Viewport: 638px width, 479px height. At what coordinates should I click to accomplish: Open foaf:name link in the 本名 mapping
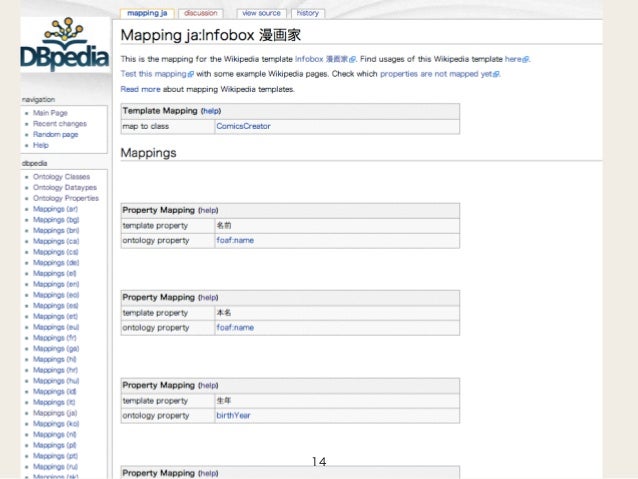(235, 327)
